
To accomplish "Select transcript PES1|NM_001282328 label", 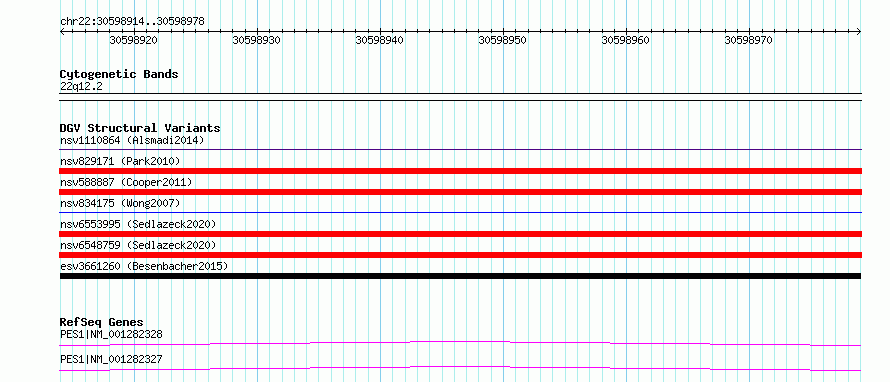I will (111, 334).
